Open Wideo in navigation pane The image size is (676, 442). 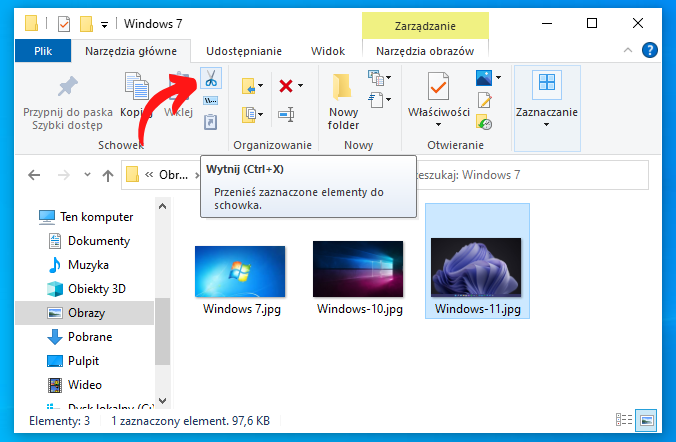point(75,385)
